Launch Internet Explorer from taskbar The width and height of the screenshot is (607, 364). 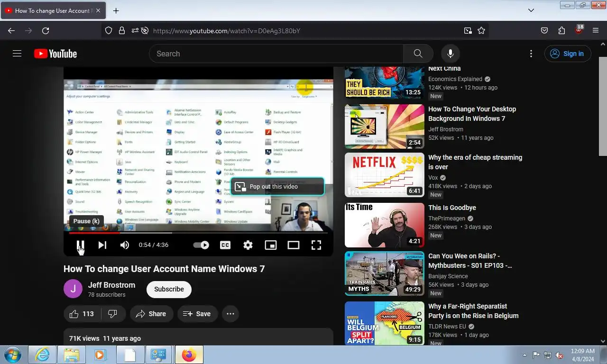pos(42,355)
